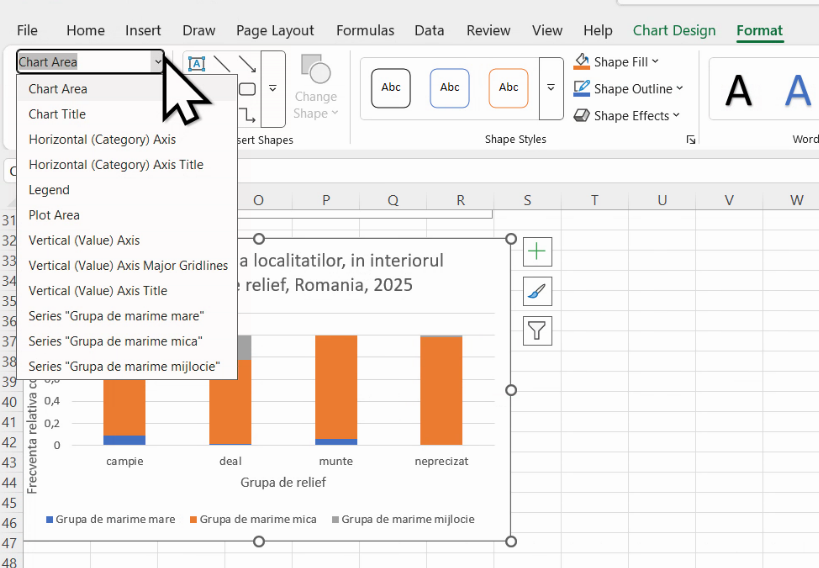Pick the black outline Abc shape style
Viewport: 819px width, 568px height.
391,88
